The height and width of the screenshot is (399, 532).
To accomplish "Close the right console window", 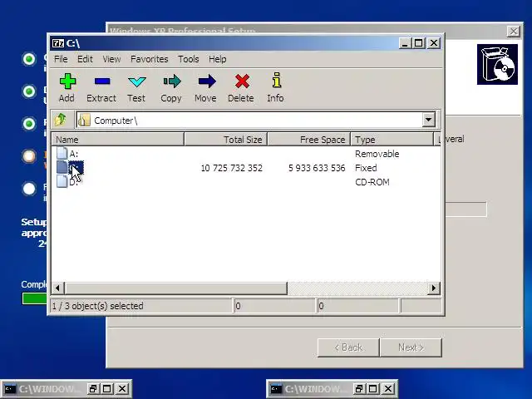I will 388,389.
